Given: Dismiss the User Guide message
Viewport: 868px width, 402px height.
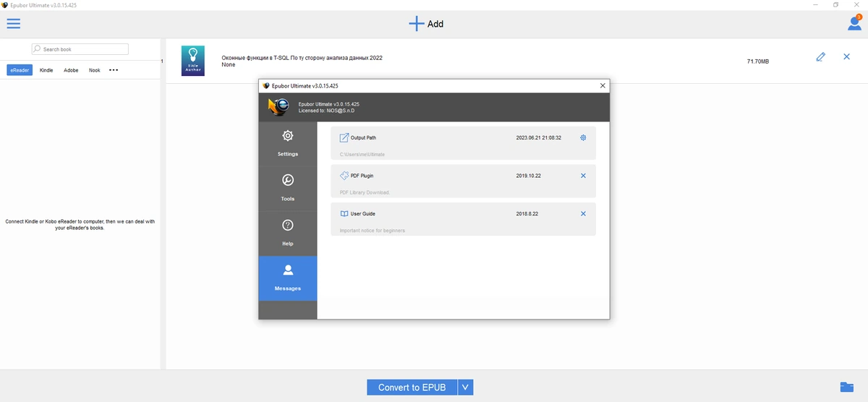Looking at the screenshot, I should coord(583,213).
